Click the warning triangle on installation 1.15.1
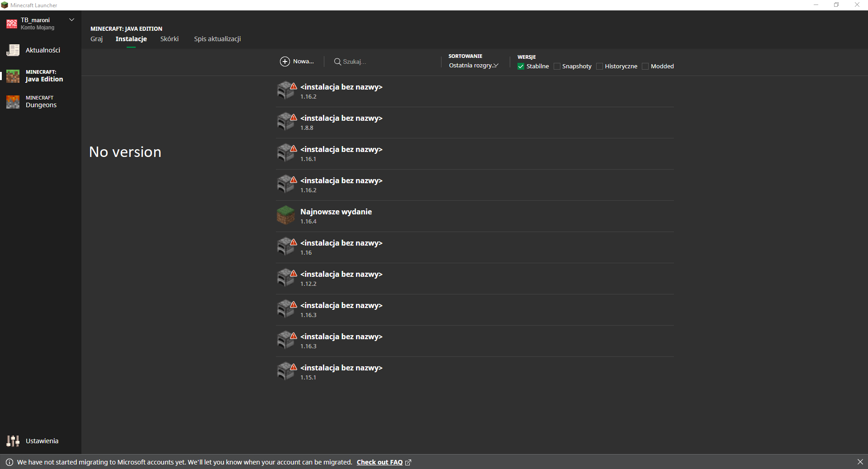This screenshot has width=868, height=469. [294, 367]
